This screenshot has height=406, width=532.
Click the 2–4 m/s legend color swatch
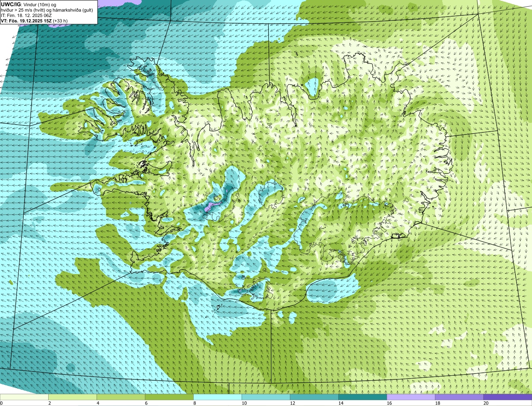tap(73, 397)
